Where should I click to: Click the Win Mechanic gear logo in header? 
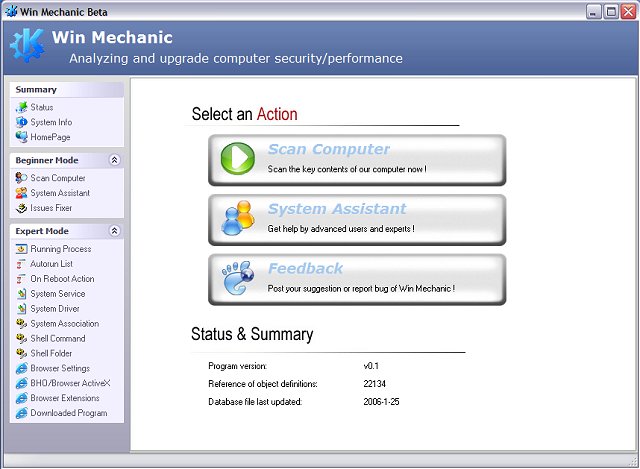pos(27,46)
